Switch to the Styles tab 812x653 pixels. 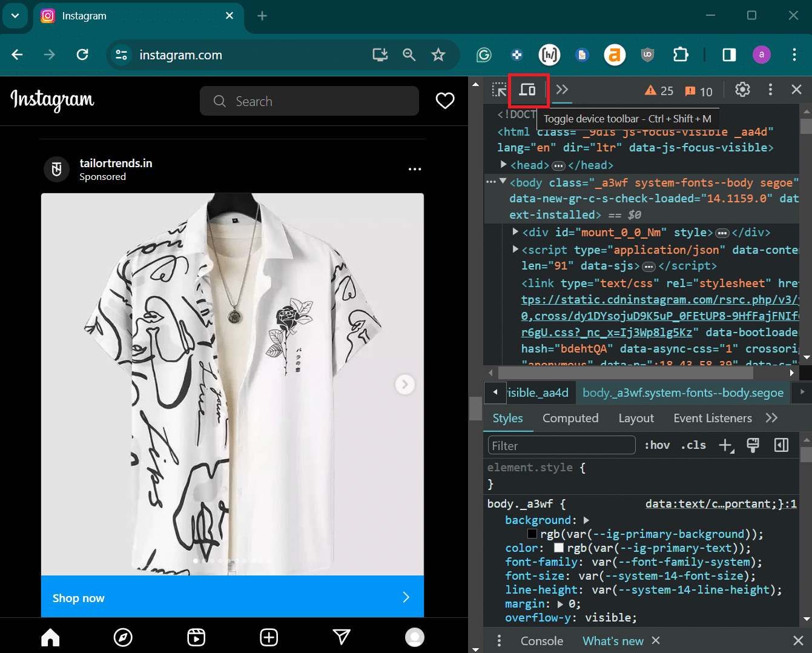click(507, 418)
